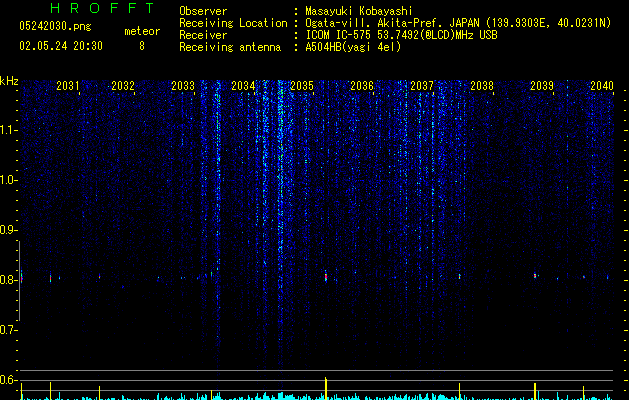Click the observer name Masayuki Kobayashi
The height and width of the screenshot is (400, 629).
pyautogui.click(x=358, y=11)
